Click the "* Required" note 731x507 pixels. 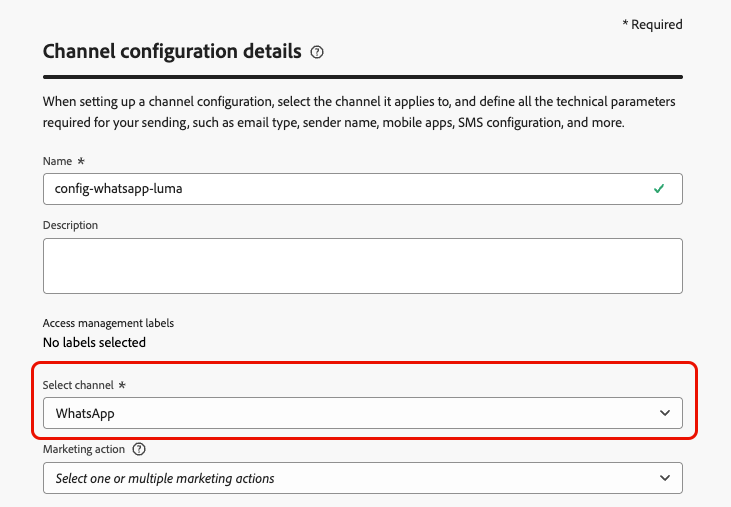point(651,24)
